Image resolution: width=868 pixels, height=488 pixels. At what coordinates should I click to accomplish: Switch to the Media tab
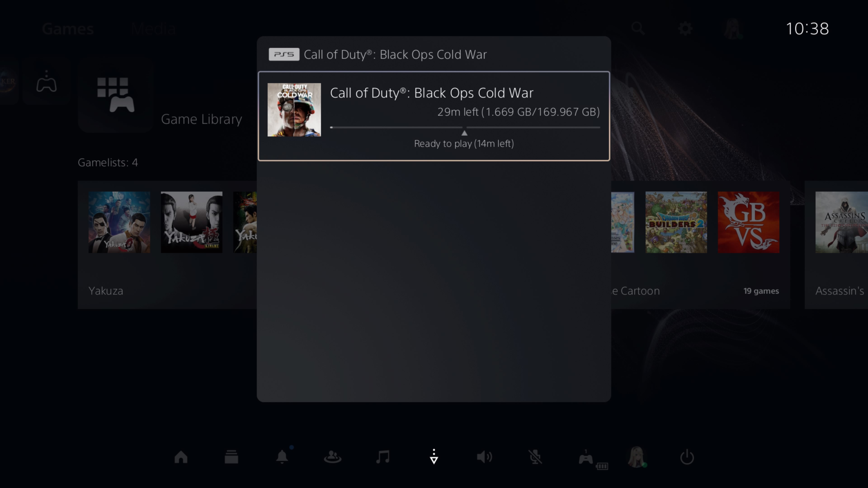point(153,29)
